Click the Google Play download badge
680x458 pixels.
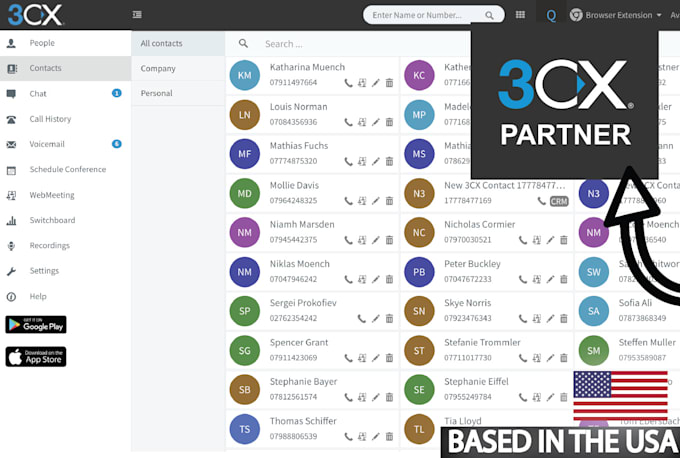[x=36, y=324]
